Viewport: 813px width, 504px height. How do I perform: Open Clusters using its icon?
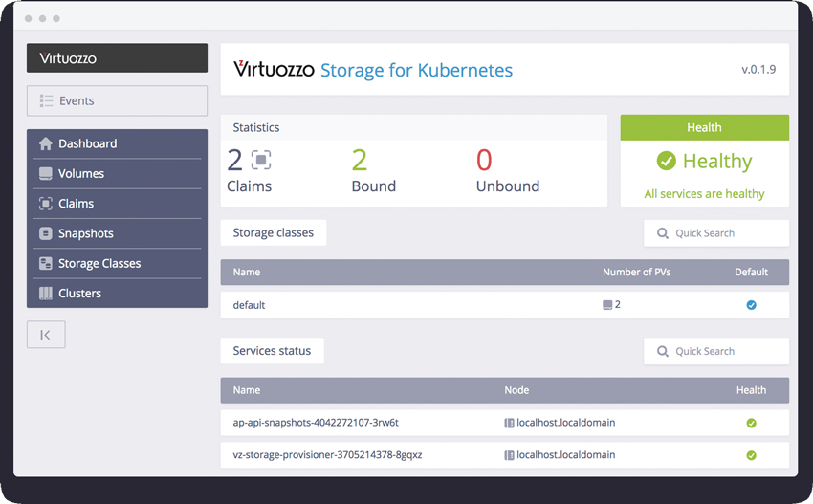(x=46, y=294)
